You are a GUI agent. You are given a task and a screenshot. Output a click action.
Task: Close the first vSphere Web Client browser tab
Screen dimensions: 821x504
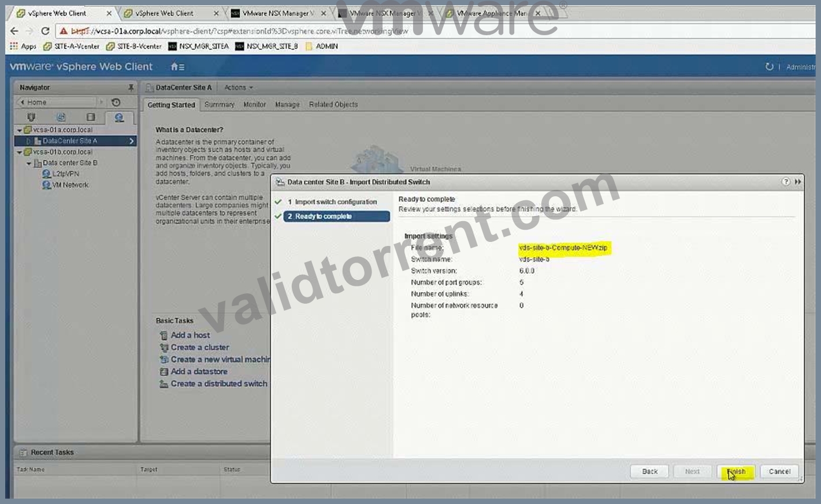coord(109,13)
